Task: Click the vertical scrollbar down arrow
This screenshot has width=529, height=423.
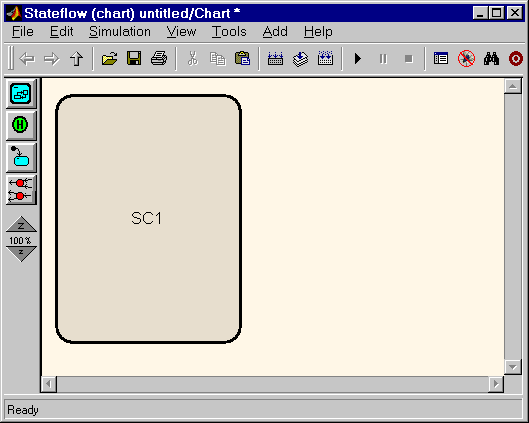Action: pos(513,367)
